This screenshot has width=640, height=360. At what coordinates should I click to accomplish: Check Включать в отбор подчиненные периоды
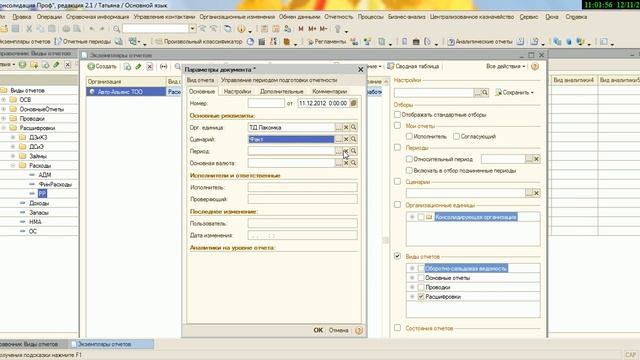tap(409, 170)
